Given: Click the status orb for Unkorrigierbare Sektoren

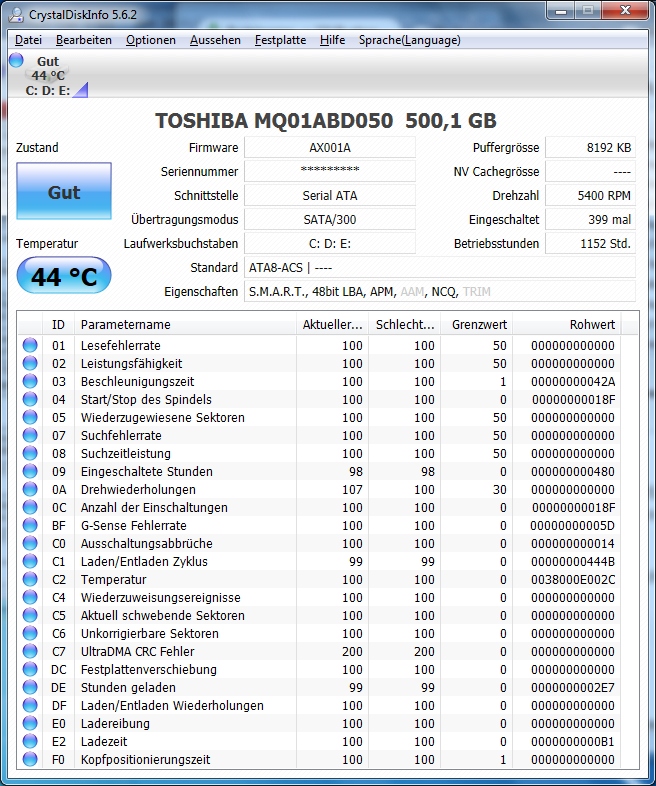Looking at the screenshot, I should (30, 634).
